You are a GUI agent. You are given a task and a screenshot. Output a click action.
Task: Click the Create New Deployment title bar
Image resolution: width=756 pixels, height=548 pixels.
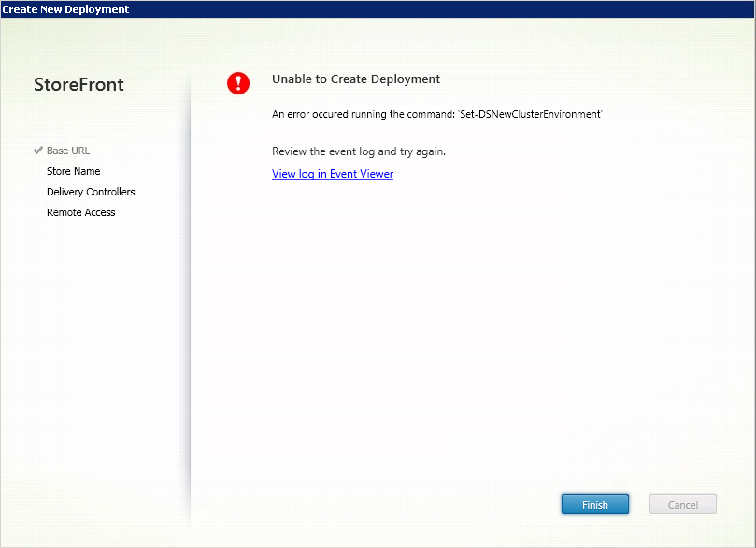(374, 8)
